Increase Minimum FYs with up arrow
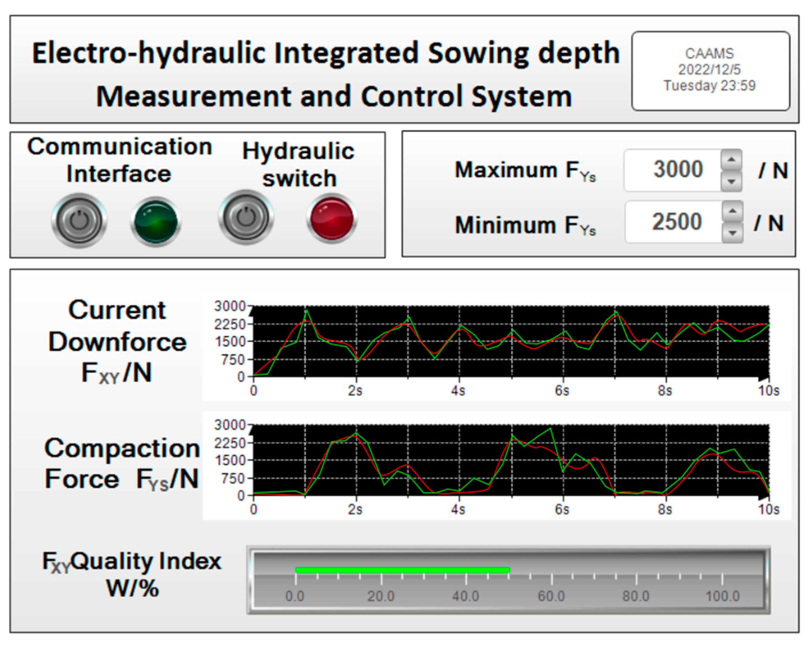The height and width of the screenshot is (650, 812). pos(732,211)
